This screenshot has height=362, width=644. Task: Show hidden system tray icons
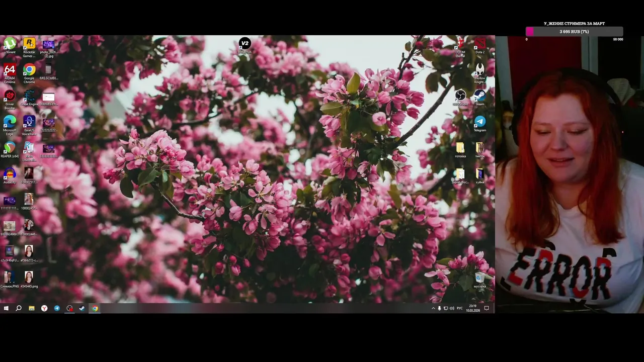coord(433,308)
